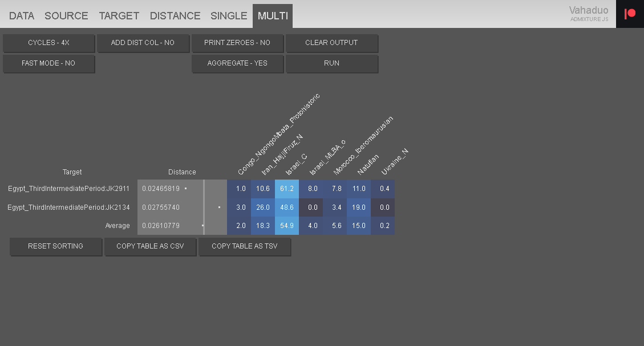
Task: Click the 19.0 Natufian cell
Action: pos(359,207)
